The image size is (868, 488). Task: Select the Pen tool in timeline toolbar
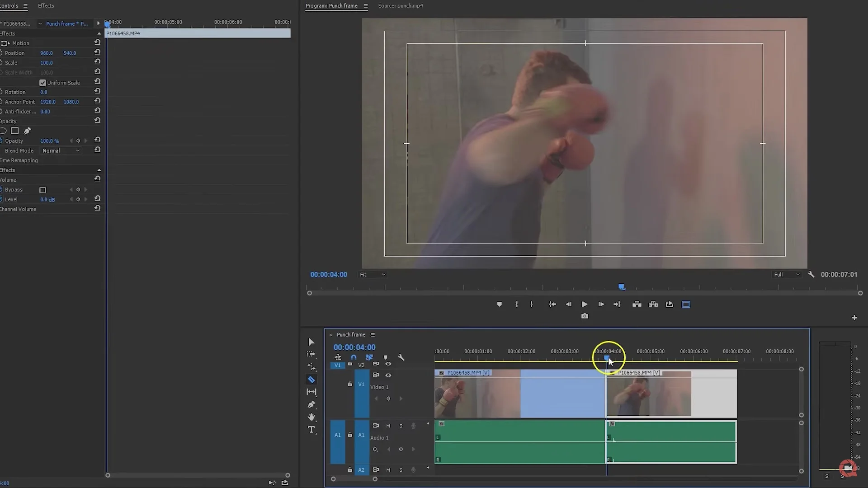point(311,404)
